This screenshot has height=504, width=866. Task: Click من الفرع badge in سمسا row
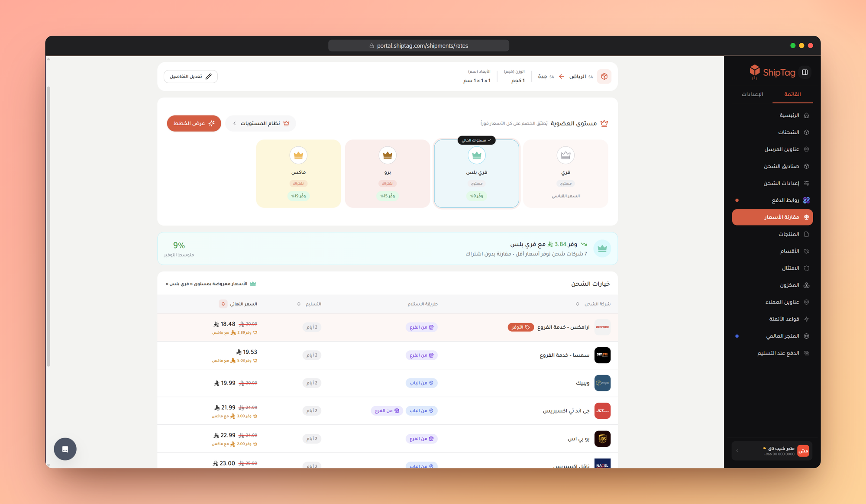click(421, 355)
